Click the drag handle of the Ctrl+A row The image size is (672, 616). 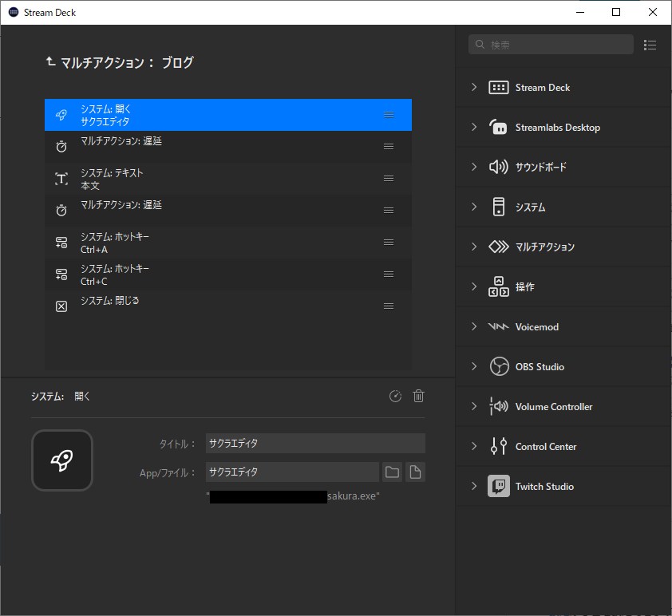(x=389, y=243)
